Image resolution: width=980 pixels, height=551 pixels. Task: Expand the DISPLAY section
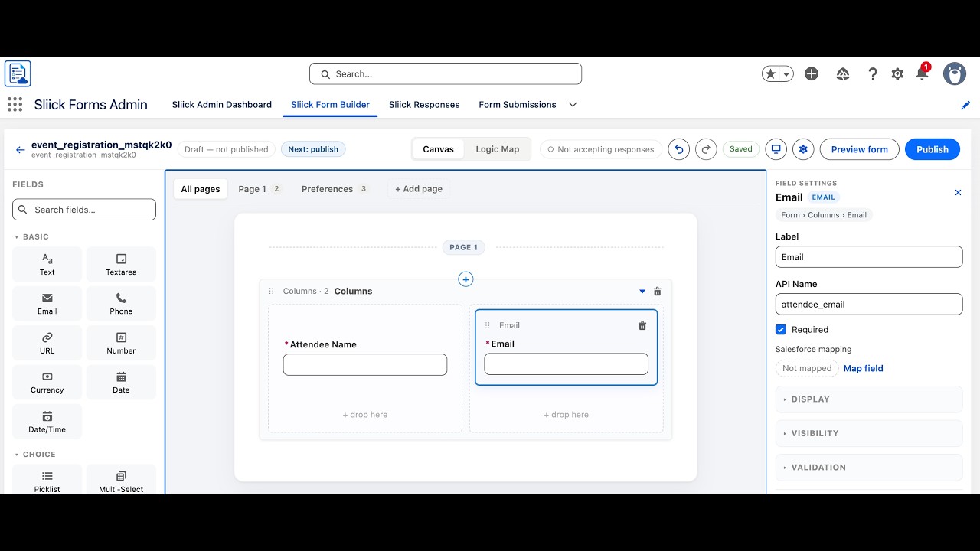click(x=869, y=399)
